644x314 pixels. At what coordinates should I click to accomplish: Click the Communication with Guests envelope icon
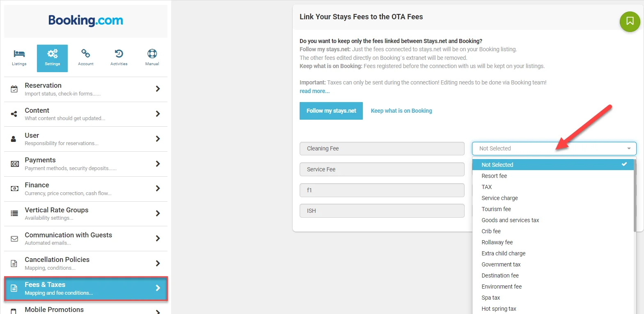14,239
